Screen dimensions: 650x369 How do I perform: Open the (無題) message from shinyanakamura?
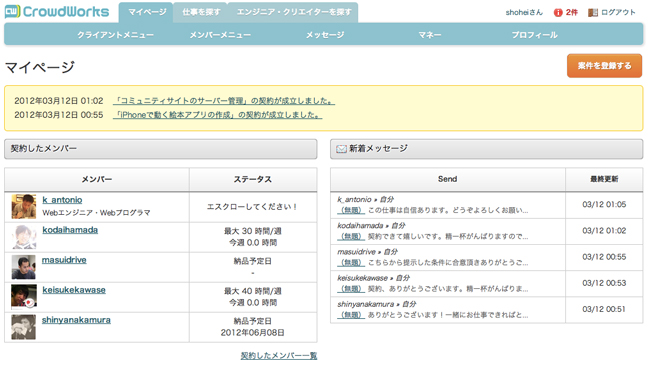pyautogui.click(x=351, y=315)
